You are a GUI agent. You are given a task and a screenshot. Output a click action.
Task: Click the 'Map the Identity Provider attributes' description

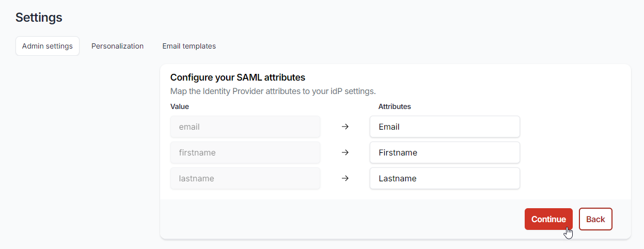273,91
